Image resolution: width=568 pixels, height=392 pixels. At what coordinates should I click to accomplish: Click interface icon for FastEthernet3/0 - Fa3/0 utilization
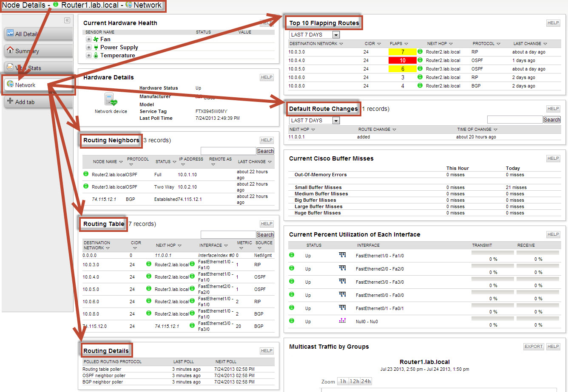pos(342,281)
